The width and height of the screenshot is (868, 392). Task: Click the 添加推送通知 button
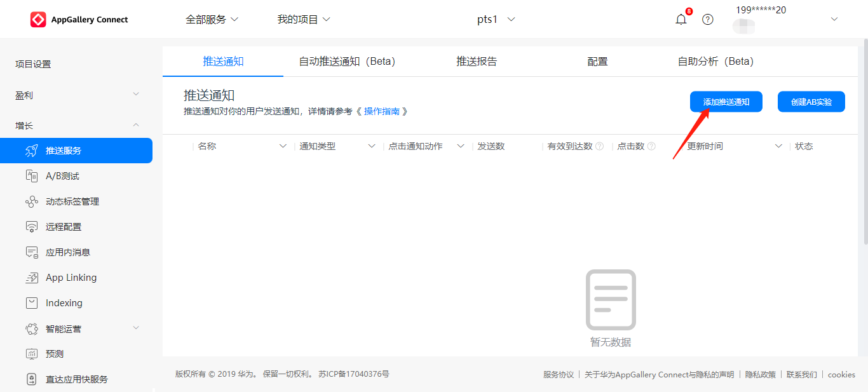[x=726, y=102]
